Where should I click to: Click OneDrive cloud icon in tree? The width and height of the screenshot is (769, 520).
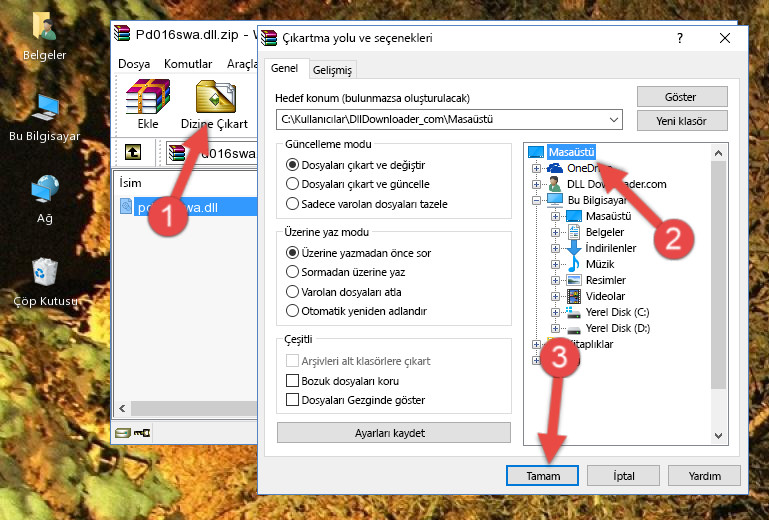[x=555, y=168]
